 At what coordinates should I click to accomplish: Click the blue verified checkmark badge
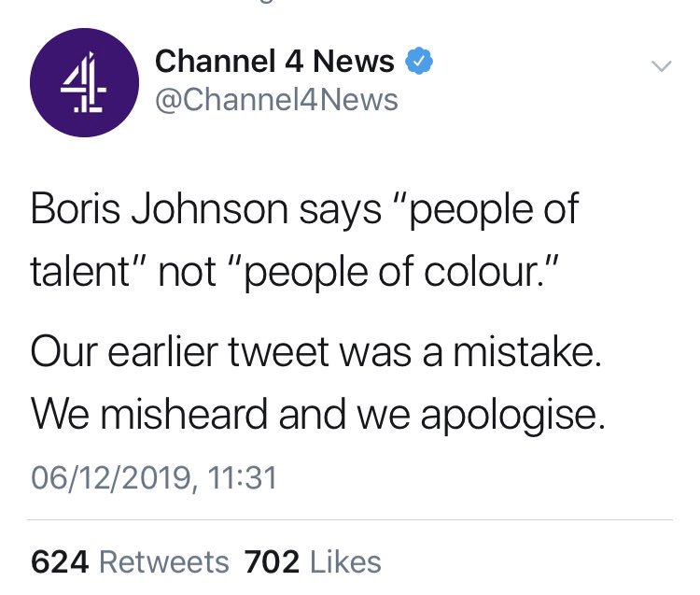coord(419,63)
